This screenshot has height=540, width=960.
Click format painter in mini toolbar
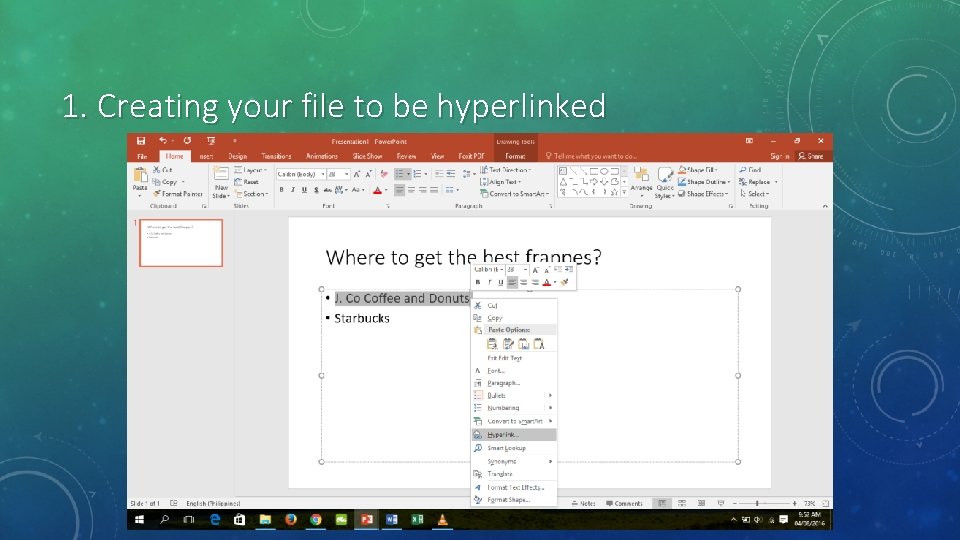[564, 282]
